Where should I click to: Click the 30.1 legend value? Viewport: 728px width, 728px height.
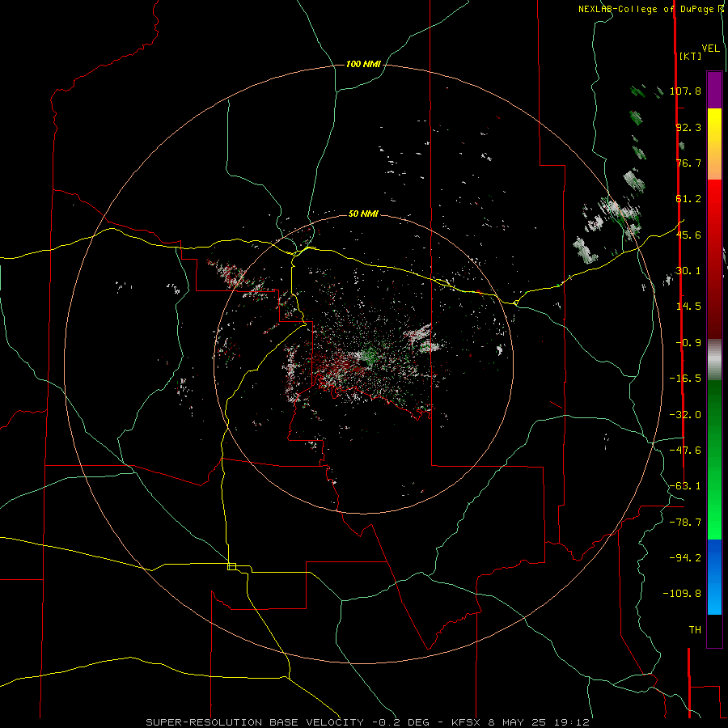(688, 271)
